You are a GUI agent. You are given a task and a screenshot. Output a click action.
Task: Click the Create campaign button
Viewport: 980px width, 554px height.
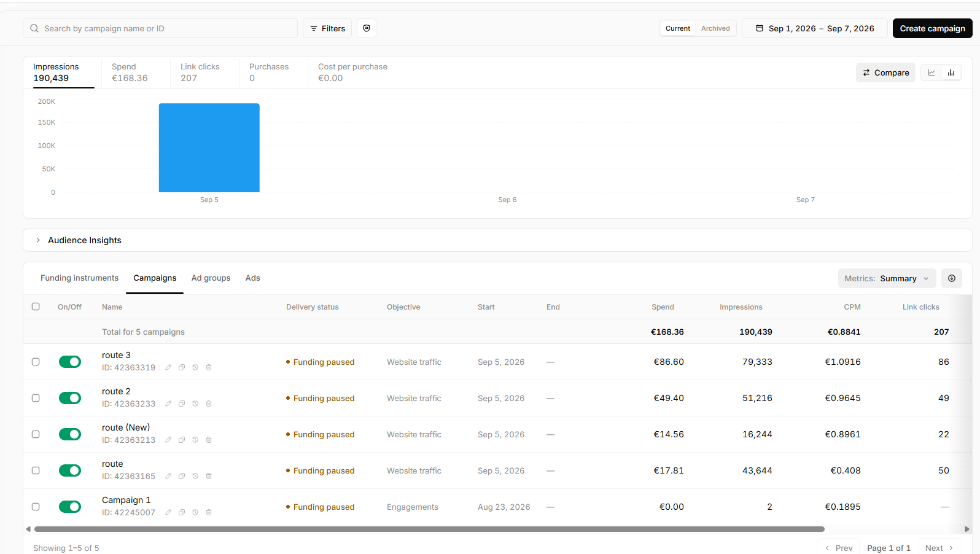click(932, 28)
